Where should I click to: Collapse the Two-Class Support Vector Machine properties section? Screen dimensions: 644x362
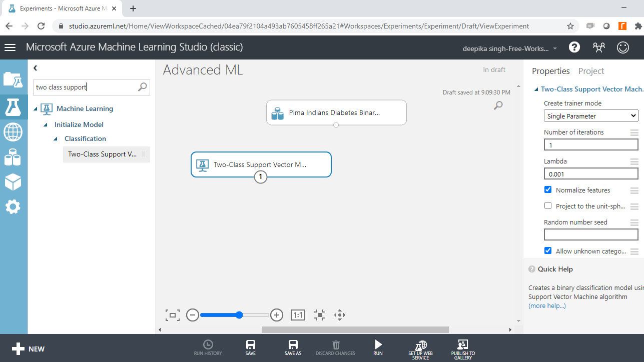pos(536,89)
